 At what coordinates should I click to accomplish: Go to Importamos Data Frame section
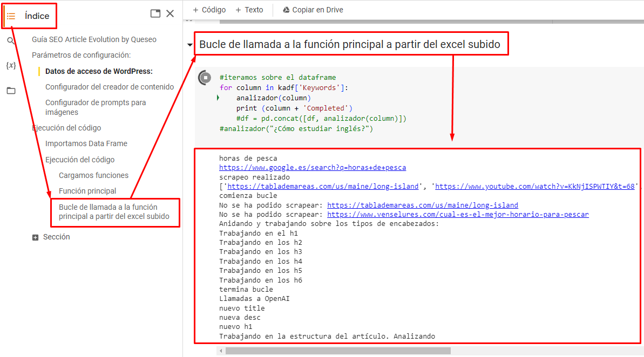coord(86,143)
